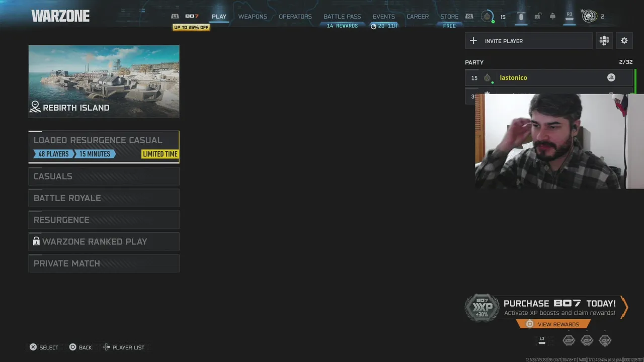
Task: Click the 14 REWARDS label
Action: coord(342,26)
